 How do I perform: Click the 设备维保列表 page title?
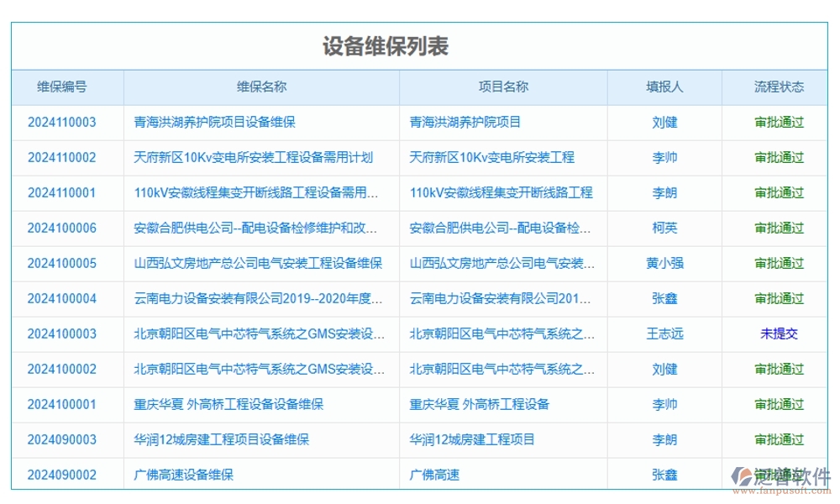coord(386,47)
